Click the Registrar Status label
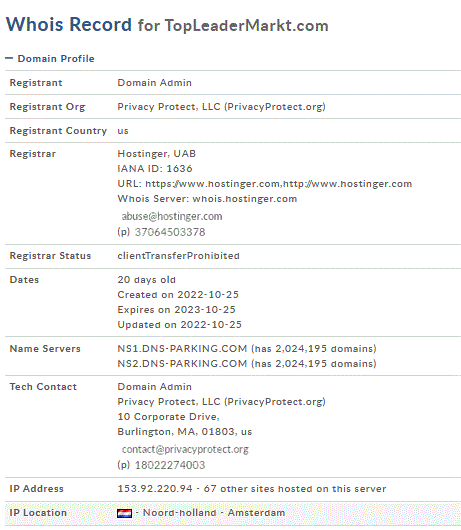The width and height of the screenshot is (461, 530). [x=50, y=256]
